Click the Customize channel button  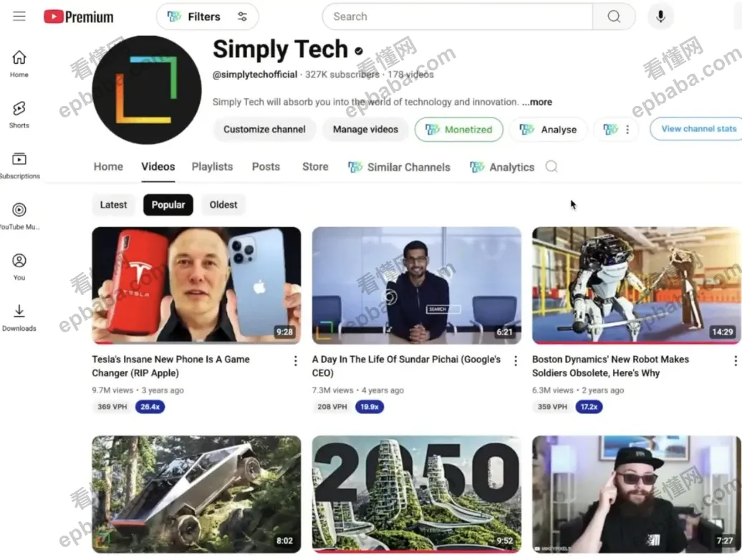coord(264,129)
